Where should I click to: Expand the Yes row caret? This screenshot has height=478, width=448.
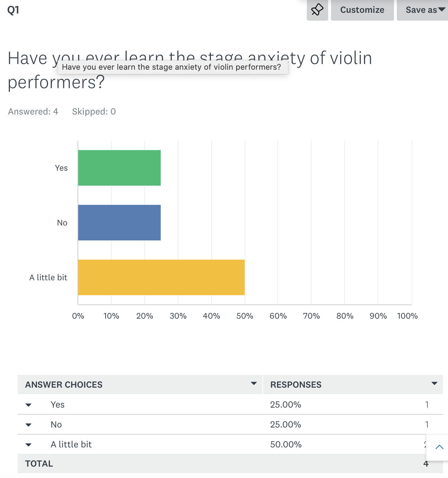pyautogui.click(x=29, y=405)
